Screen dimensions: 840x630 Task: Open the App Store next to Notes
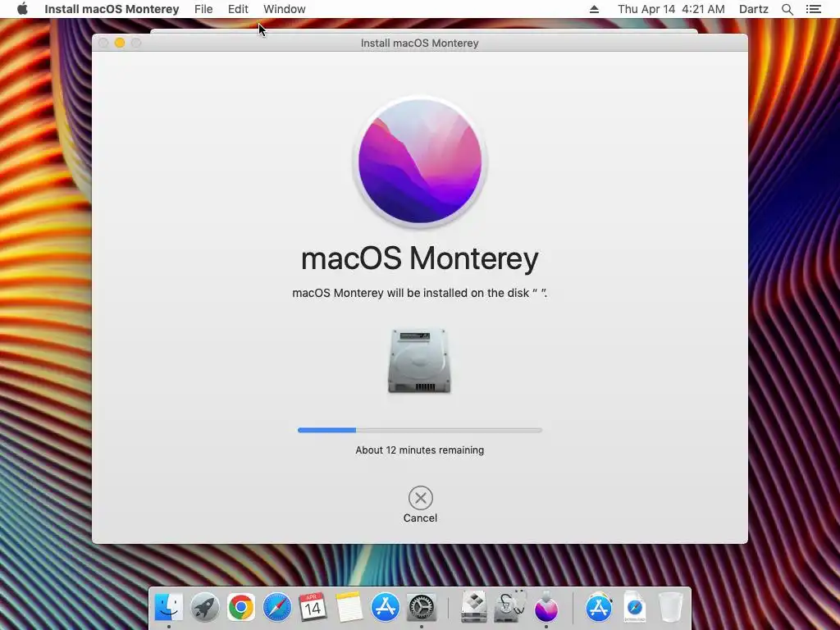(x=386, y=607)
